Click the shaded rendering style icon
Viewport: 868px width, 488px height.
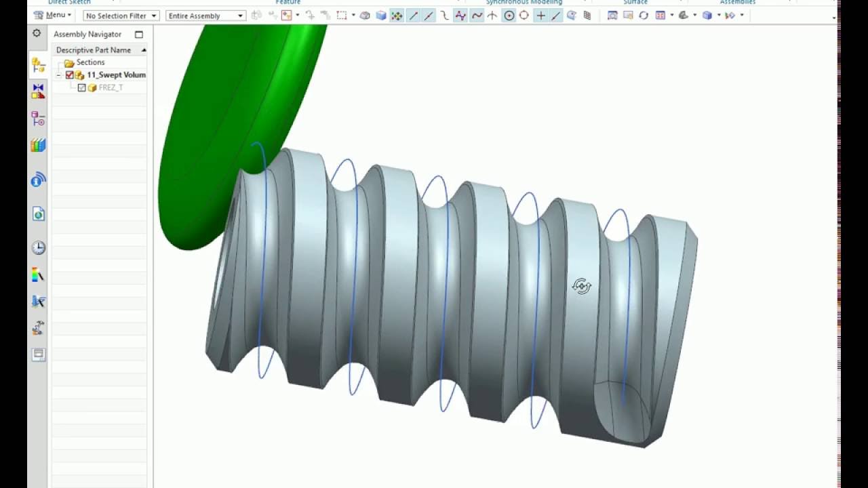coord(683,16)
